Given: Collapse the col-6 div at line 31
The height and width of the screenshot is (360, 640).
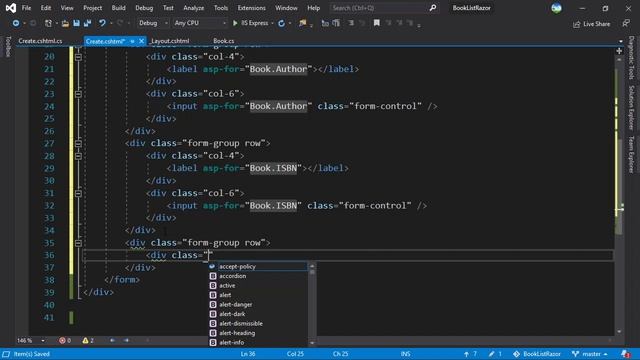Looking at the screenshot, I should pyautogui.click(x=78, y=193).
